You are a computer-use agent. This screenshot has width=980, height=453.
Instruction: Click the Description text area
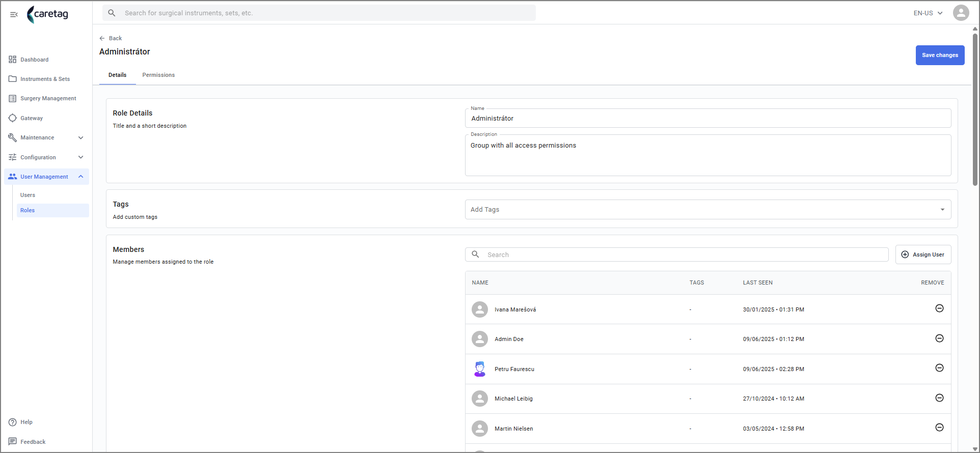pos(708,155)
